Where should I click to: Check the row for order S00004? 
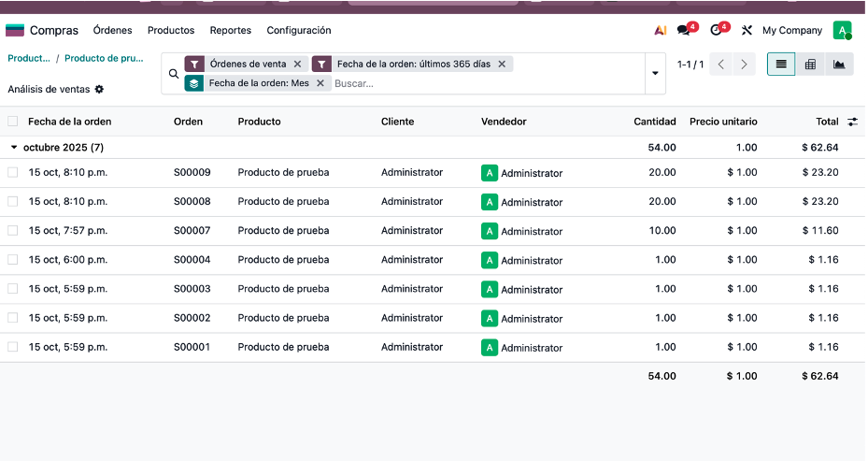[x=13, y=260]
